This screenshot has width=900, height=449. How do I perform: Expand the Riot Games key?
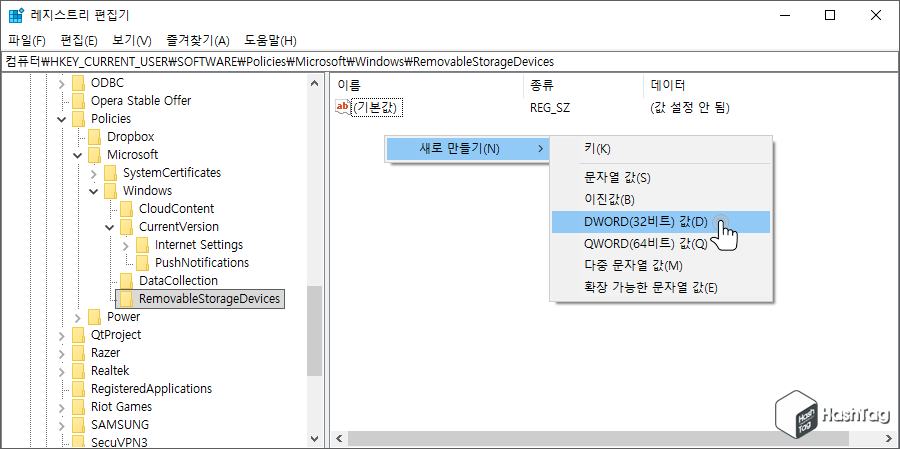click(62, 408)
